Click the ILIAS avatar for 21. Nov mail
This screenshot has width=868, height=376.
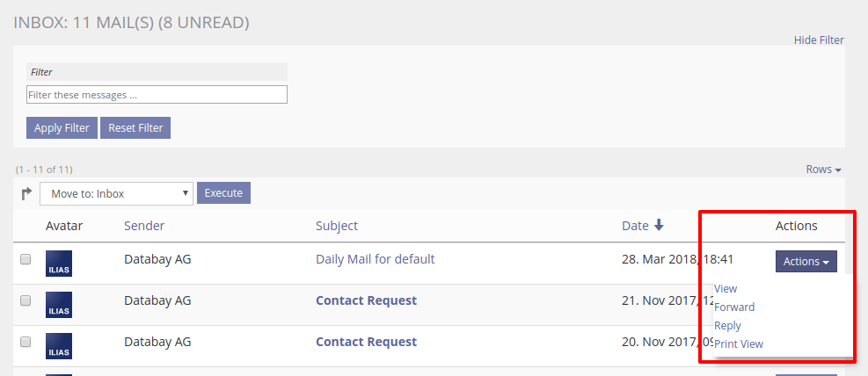tap(59, 304)
